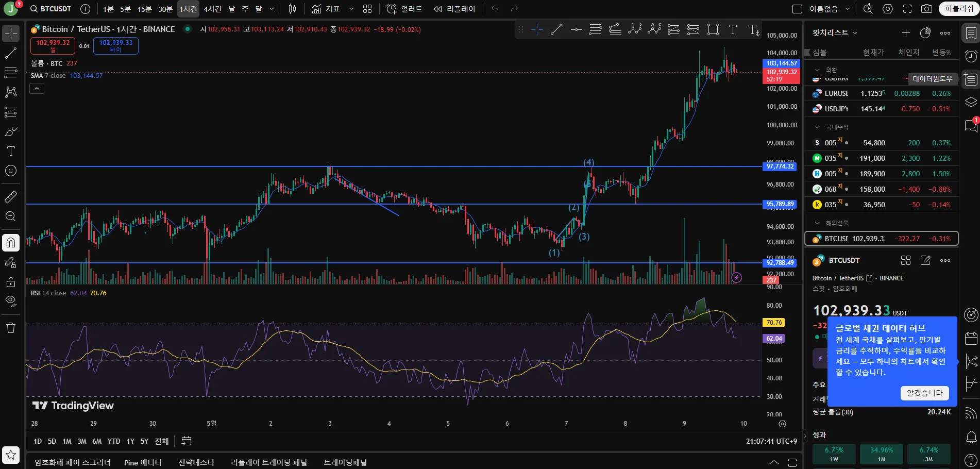Open indicator templates grid icon
The image size is (980, 469).
pyautogui.click(x=367, y=9)
